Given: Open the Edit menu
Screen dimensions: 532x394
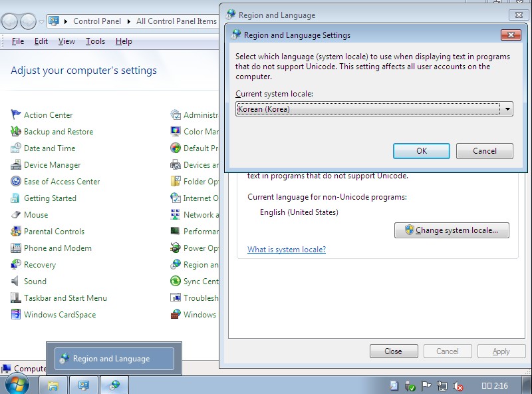Looking at the screenshot, I should click(x=41, y=41).
